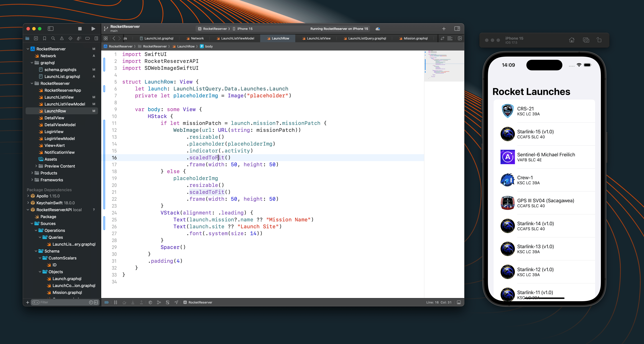
Task: Collapse the graphql folder
Action: tap(32, 63)
